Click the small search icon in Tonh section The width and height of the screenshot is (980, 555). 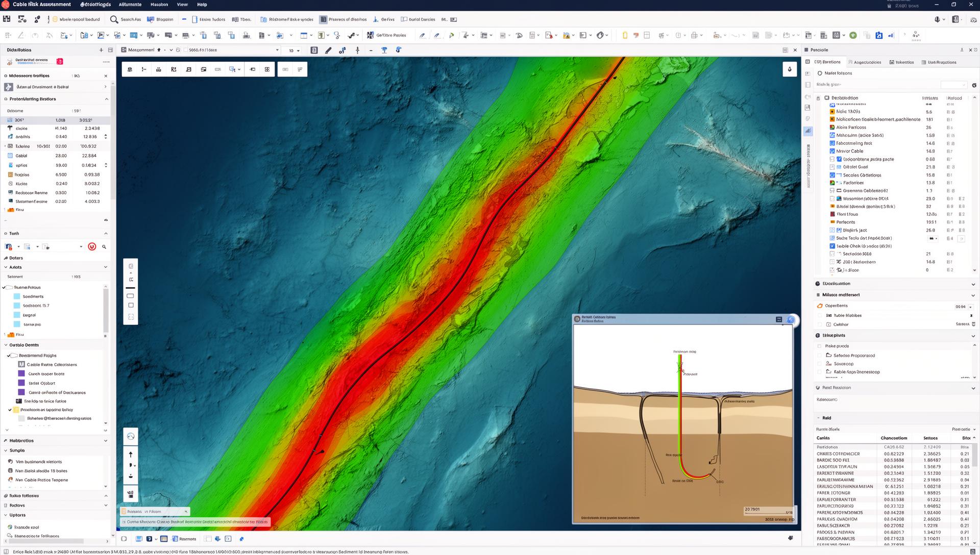click(x=104, y=247)
